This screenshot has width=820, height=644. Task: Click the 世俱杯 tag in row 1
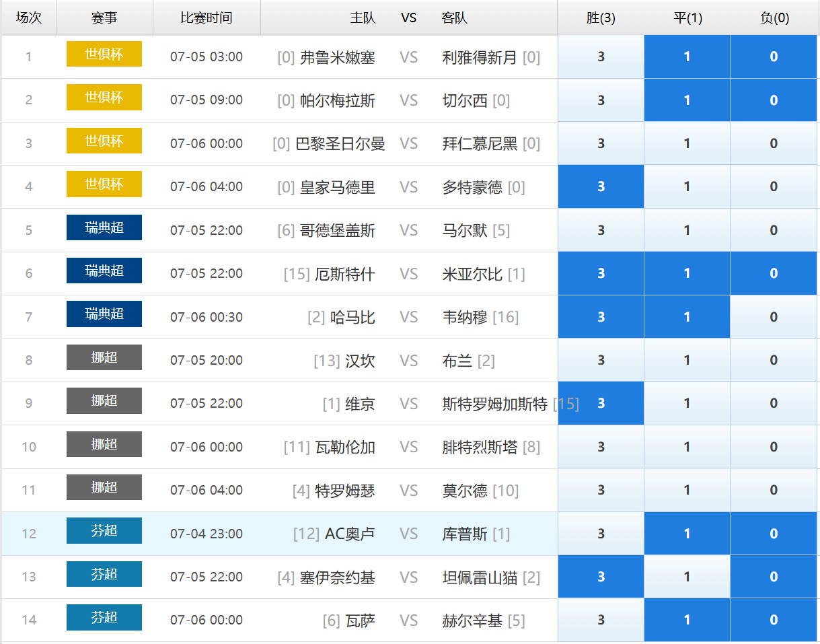click(x=104, y=54)
